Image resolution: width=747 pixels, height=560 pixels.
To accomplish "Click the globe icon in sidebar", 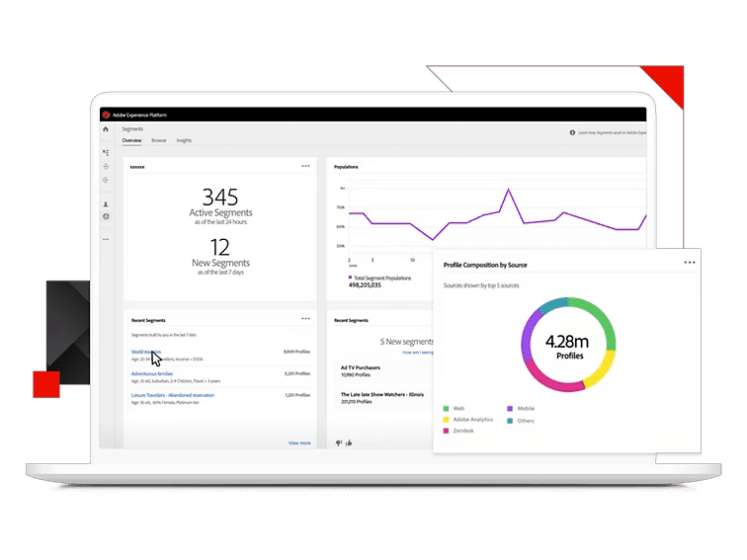I will pos(106,216).
